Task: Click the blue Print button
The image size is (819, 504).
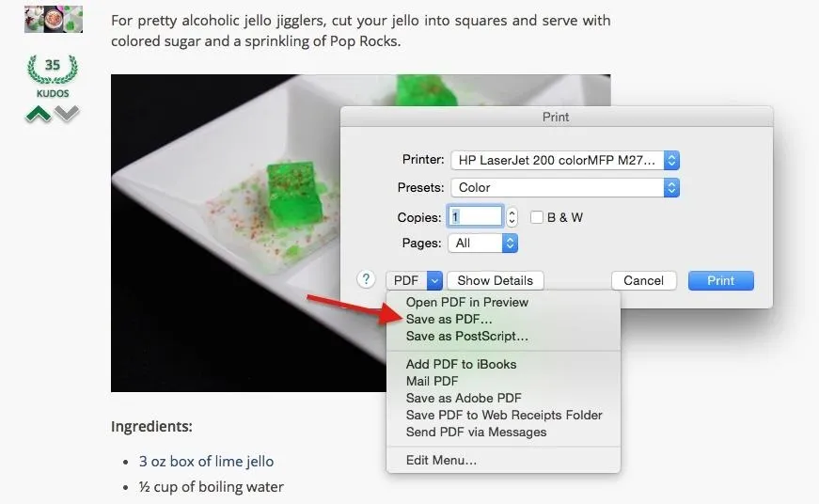Action: (x=721, y=280)
